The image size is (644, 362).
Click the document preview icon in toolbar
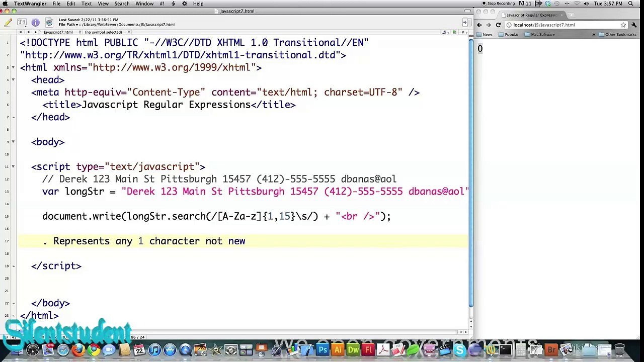[x=49, y=22]
